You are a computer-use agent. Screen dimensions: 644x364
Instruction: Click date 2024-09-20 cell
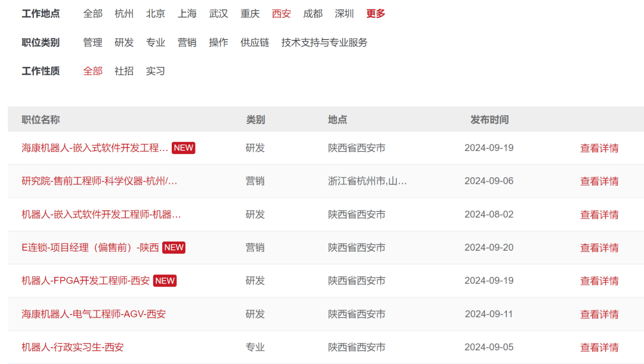tap(489, 248)
